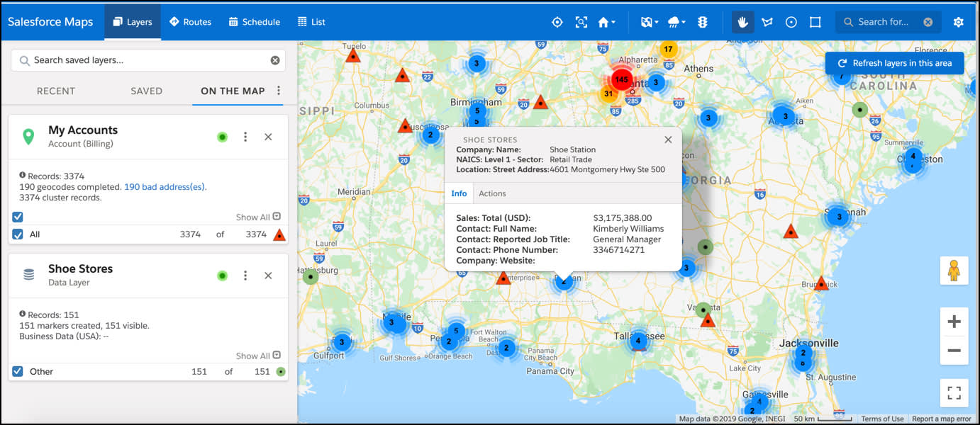Switch to the SAVED sub-tab

[146, 91]
